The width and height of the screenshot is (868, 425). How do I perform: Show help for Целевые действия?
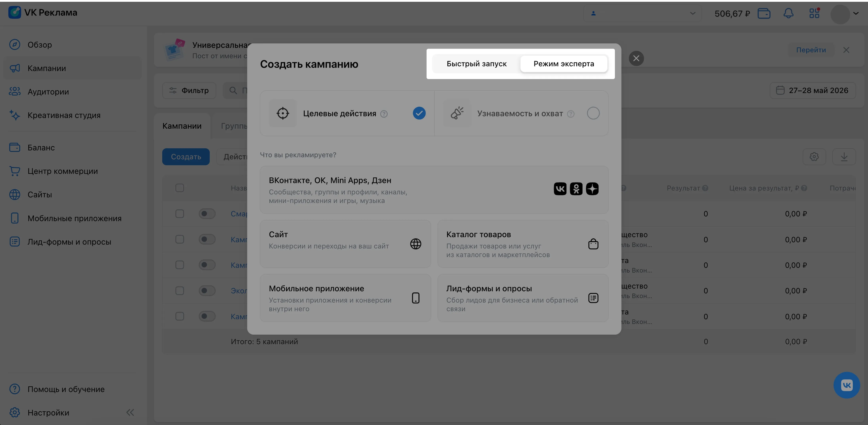click(384, 114)
